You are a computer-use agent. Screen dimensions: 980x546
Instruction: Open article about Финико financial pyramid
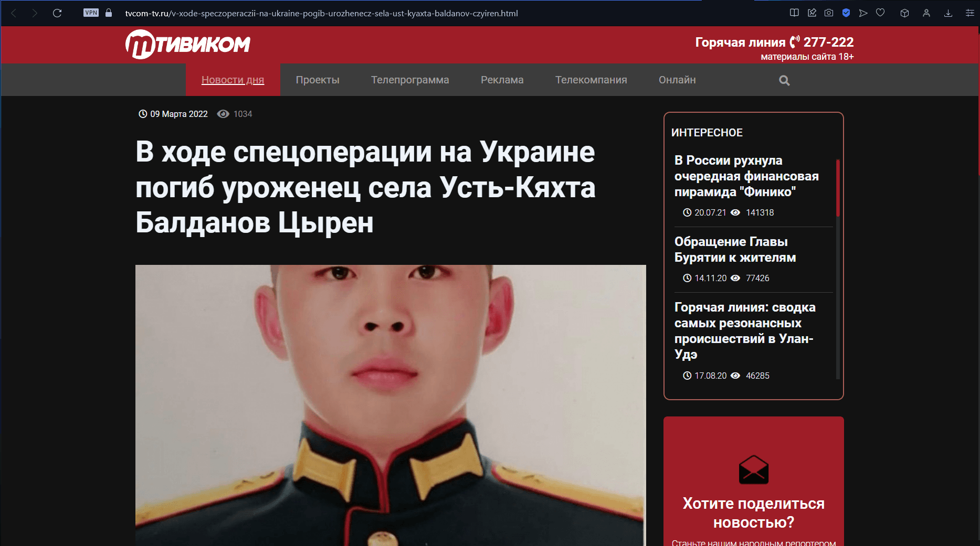pyautogui.click(x=746, y=176)
